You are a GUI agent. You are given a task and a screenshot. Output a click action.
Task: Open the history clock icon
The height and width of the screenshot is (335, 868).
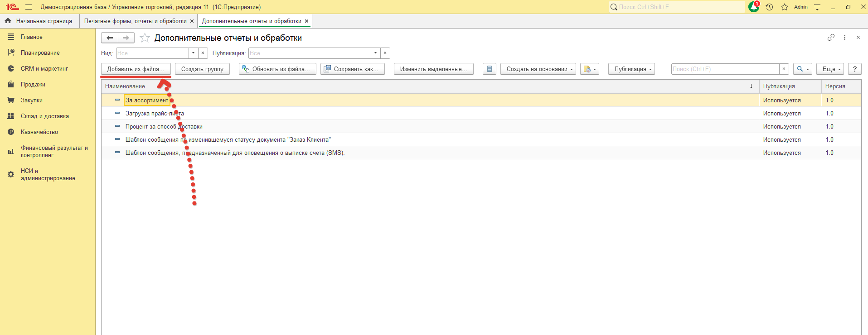click(x=769, y=7)
